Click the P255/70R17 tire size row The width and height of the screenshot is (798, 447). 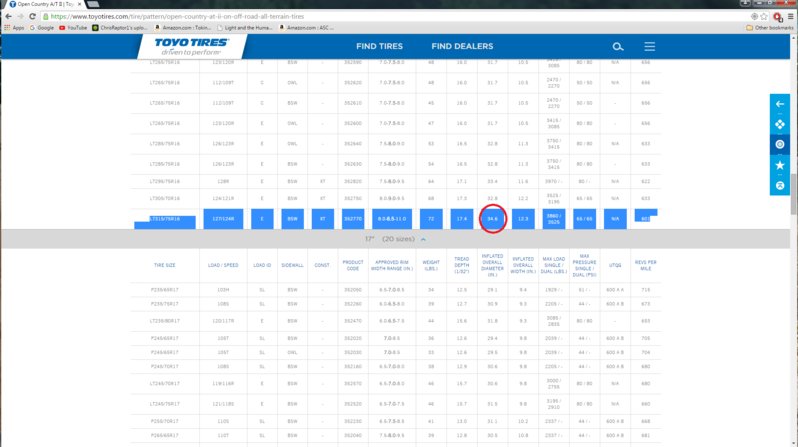pyautogui.click(x=396, y=422)
